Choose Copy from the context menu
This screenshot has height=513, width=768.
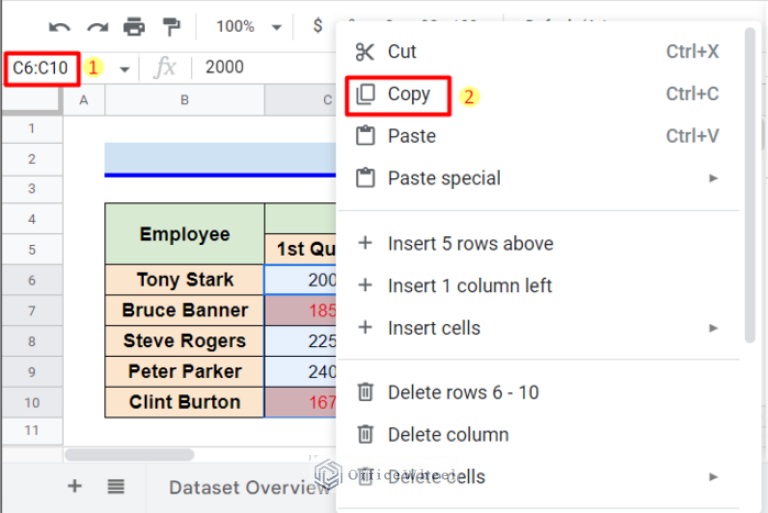coord(408,94)
